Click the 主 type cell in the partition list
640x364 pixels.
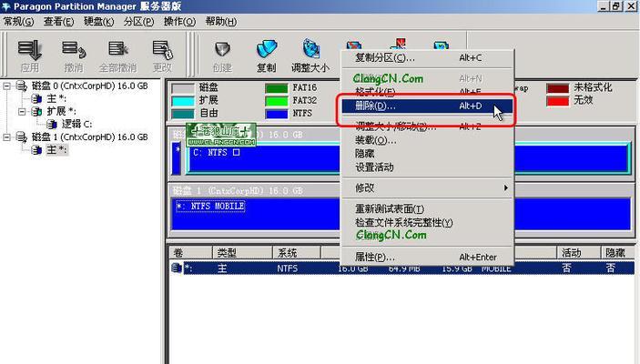point(222,268)
